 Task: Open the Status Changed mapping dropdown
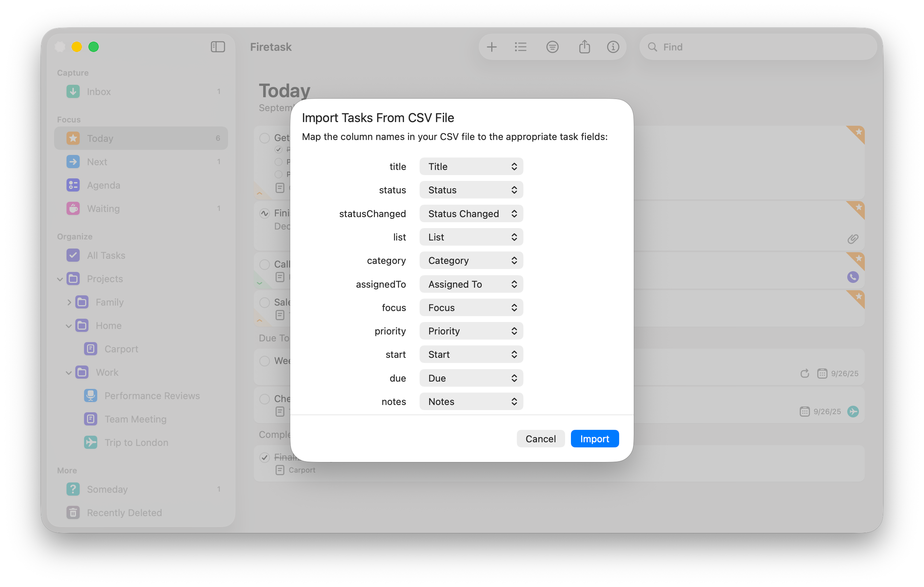(x=471, y=214)
